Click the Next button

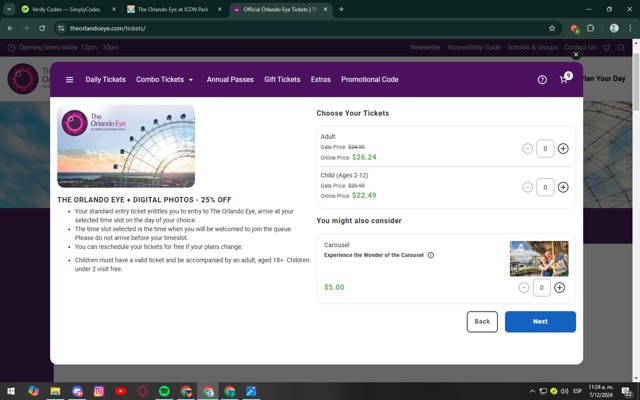coord(540,322)
